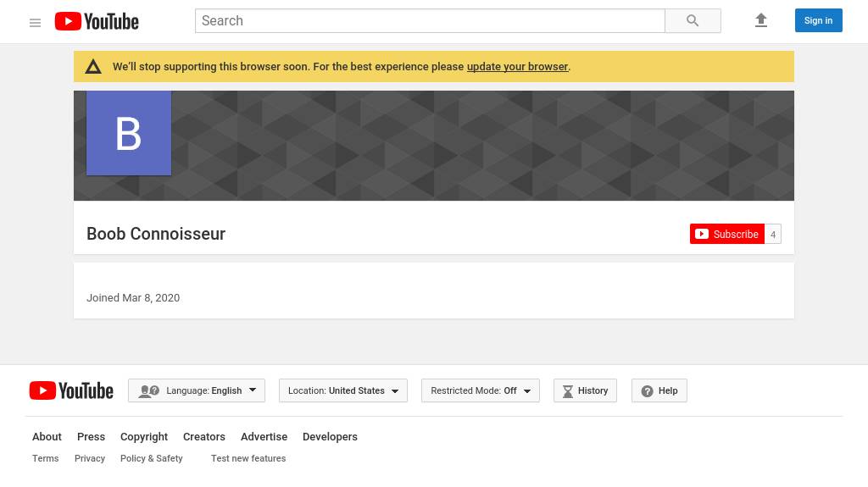Click the blue B channel avatar
Viewport: 868px width, 487px height.
point(129,133)
